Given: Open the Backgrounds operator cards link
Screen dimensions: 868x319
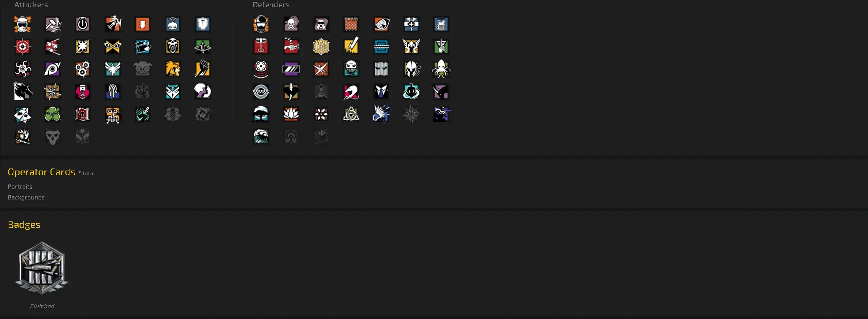Looking at the screenshot, I should (26, 197).
